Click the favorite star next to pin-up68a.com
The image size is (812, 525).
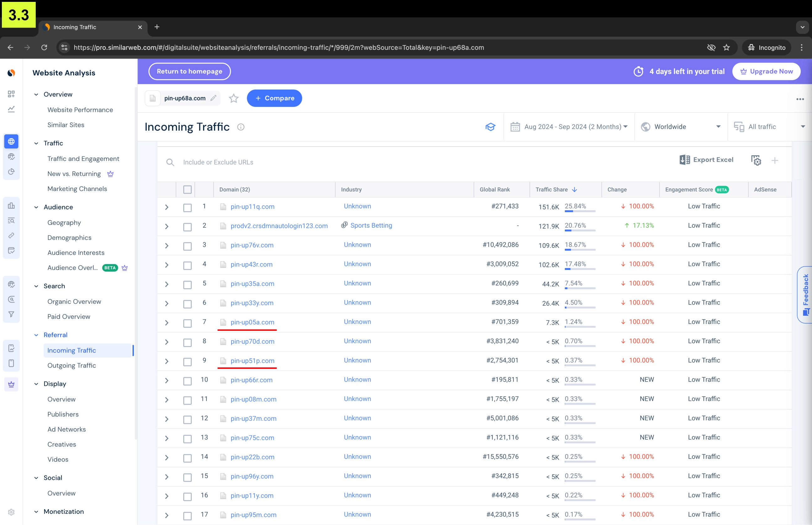click(233, 99)
